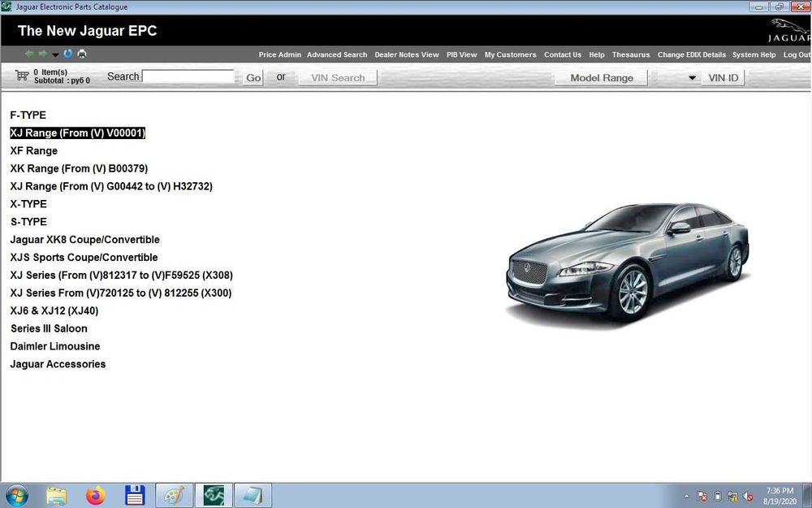Click the VIN ID button
812x508 pixels.
[723, 78]
